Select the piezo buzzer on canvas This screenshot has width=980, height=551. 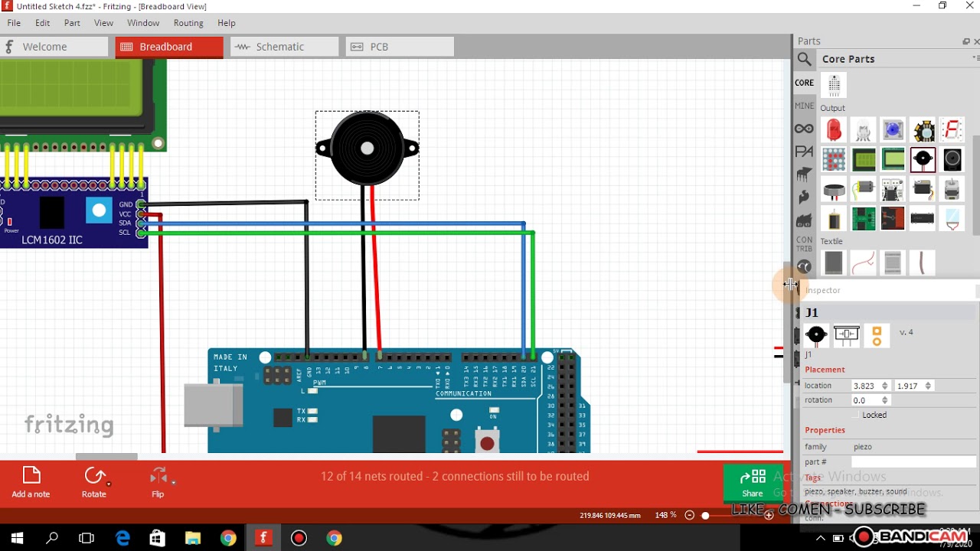(367, 149)
